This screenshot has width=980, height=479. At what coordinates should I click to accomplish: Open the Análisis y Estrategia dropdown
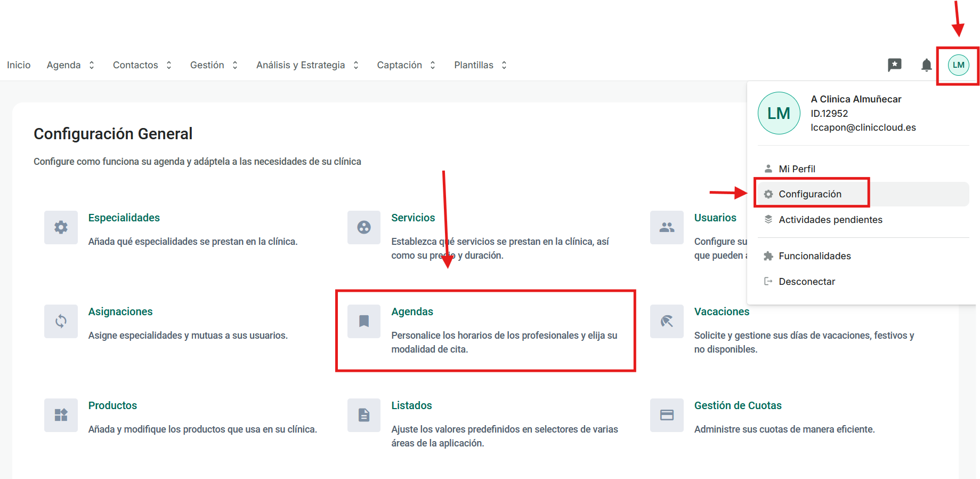coord(307,65)
